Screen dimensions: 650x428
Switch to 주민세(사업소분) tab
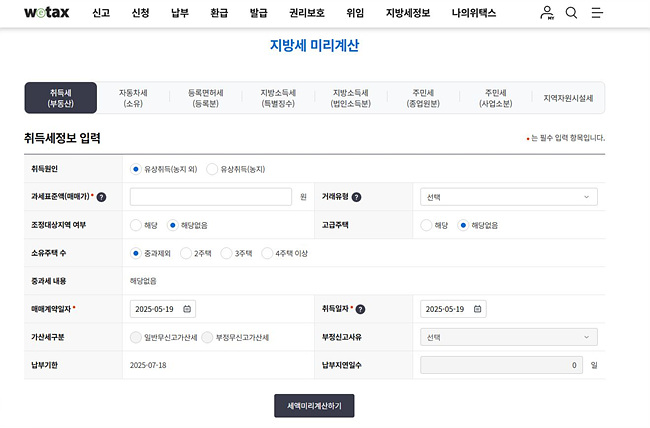point(496,98)
